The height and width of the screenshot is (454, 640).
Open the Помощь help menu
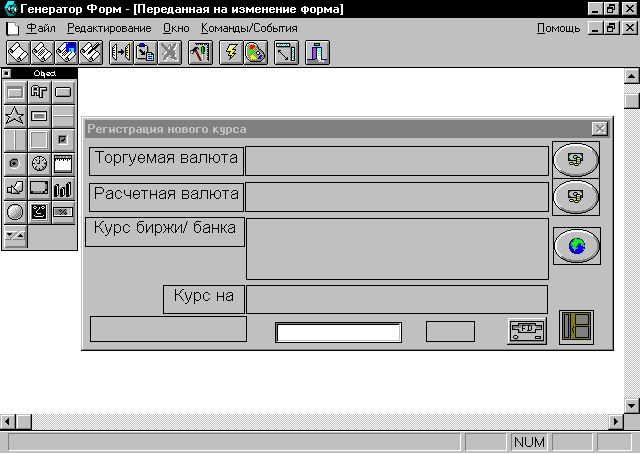[x=558, y=29]
